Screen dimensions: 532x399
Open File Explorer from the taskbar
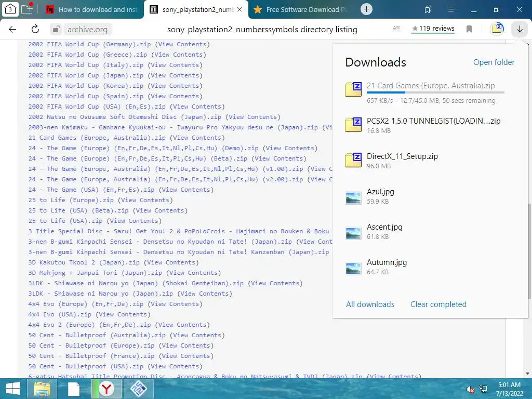[x=42, y=389]
